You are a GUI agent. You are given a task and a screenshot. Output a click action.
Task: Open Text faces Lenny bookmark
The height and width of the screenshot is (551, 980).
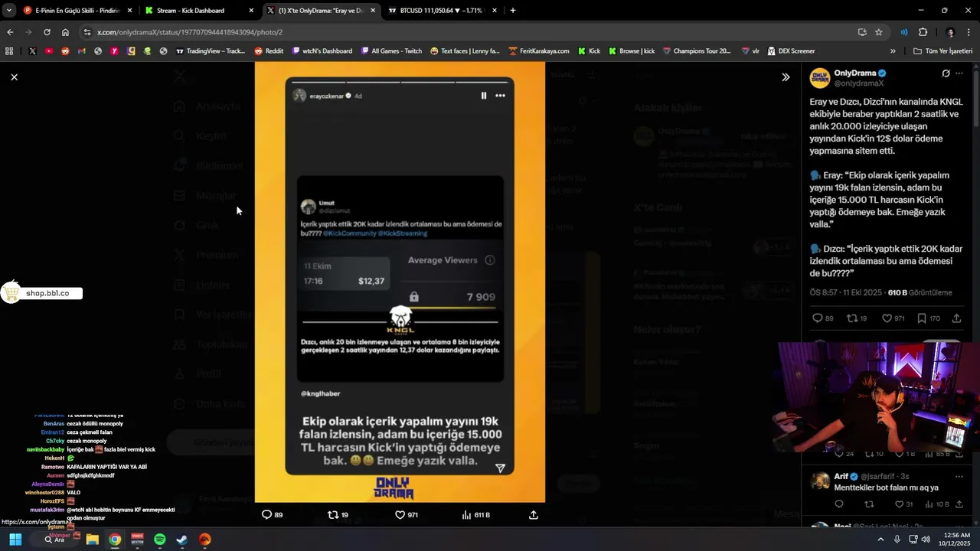(465, 51)
